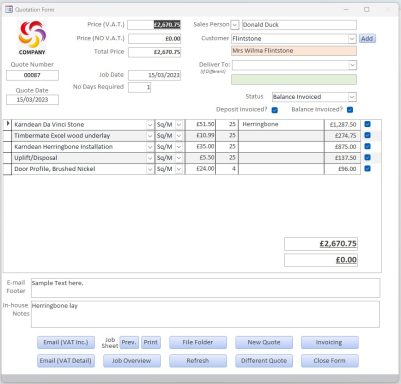This screenshot has height=384, width=401.
Task: Click the salmon customer name field
Action: [x=294, y=51]
